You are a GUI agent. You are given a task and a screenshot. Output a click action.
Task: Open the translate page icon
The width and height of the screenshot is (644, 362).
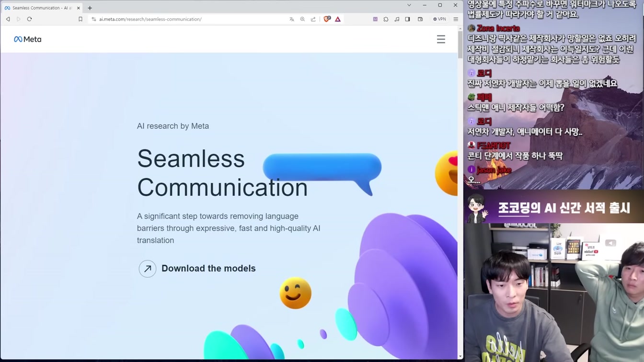(292, 19)
